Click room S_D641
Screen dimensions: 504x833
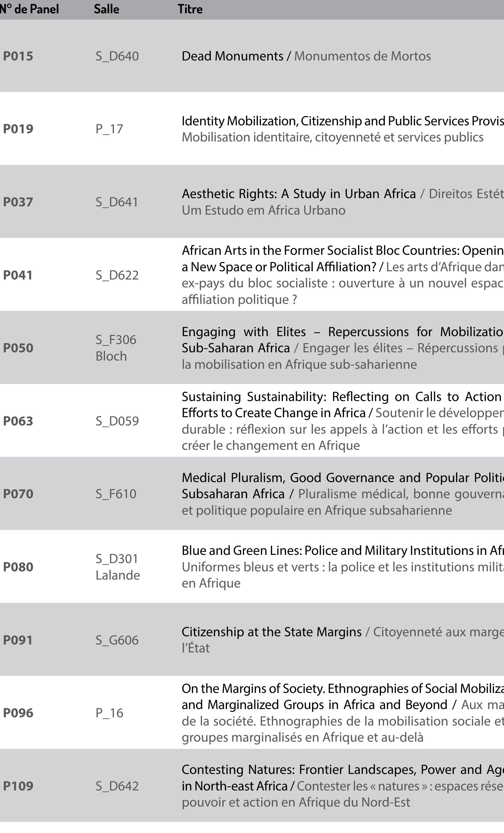pos(117,202)
